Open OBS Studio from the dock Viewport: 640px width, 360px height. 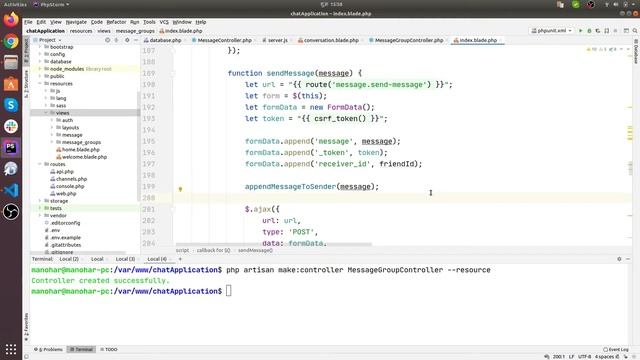[11, 212]
